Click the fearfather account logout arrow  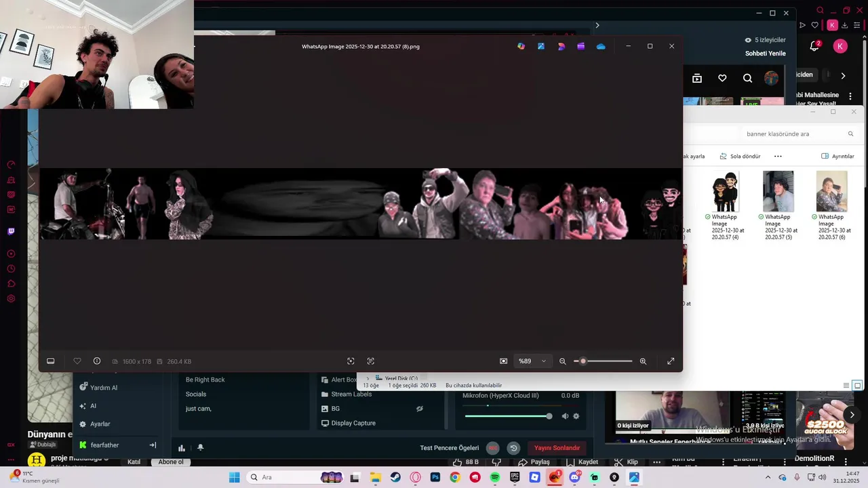point(153,445)
